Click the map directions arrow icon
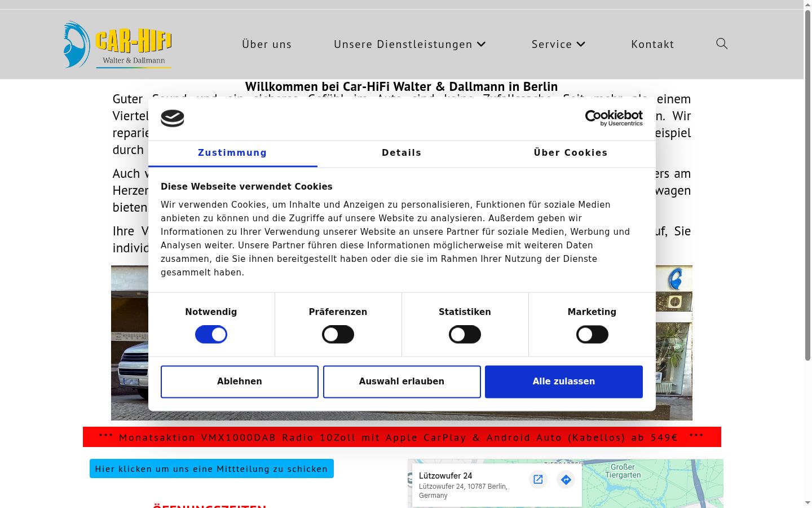Viewport: 812px width, 508px height. click(566, 479)
